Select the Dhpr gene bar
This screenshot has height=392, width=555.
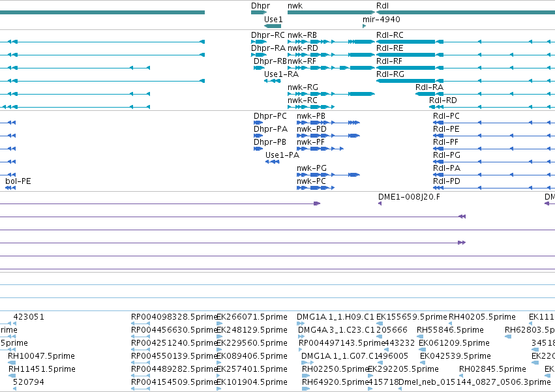[x=259, y=12]
